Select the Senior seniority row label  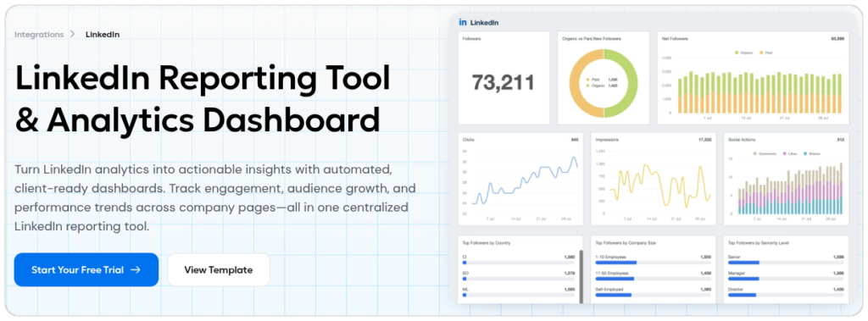734,257
